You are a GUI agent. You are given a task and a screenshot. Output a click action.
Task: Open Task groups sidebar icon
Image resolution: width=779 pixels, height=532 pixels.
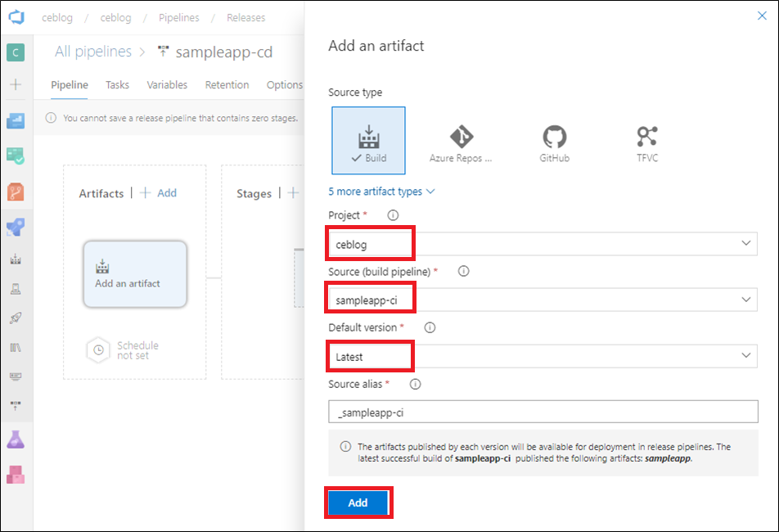16,376
